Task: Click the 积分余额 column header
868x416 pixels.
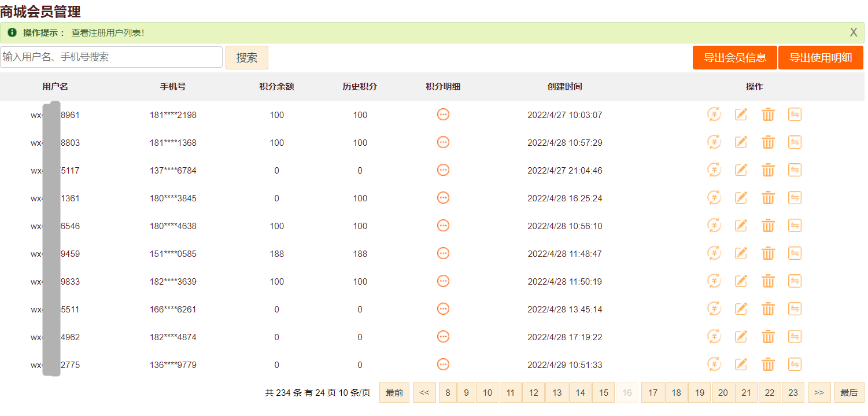Action: [276, 87]
